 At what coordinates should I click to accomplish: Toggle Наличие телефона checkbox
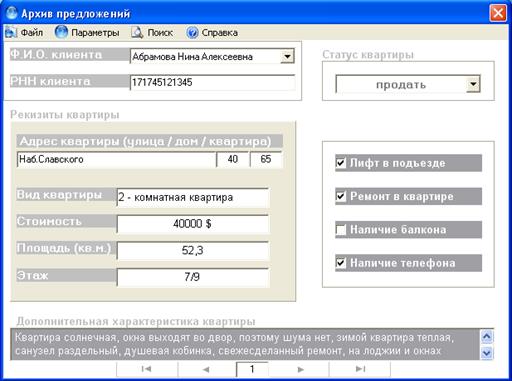pyautogui.click(x=341, y=263)
